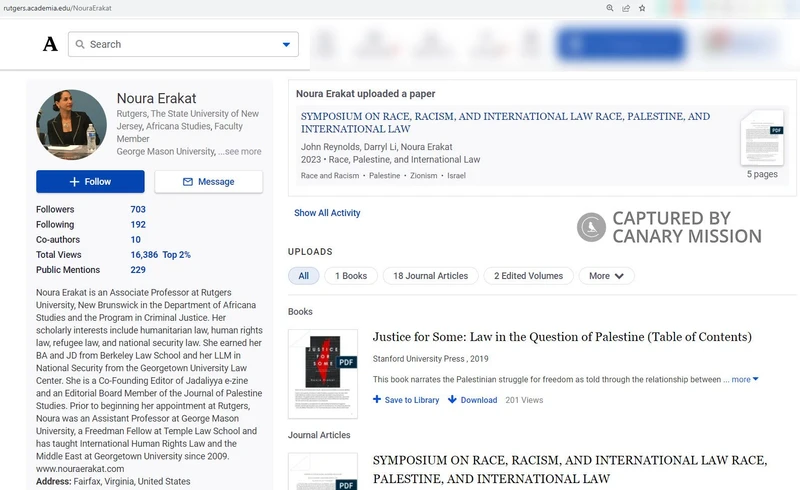The height and width of the screenshot is (490, 800).
Task: Save Justice for Some to Library
Action: [406, 400]
